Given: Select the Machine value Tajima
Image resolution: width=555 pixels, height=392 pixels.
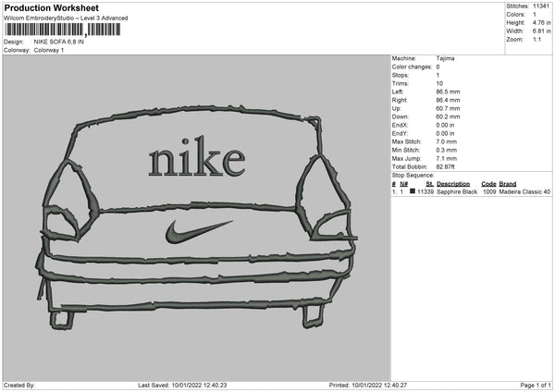Looking at the screenshot, I should pos(445,58).
